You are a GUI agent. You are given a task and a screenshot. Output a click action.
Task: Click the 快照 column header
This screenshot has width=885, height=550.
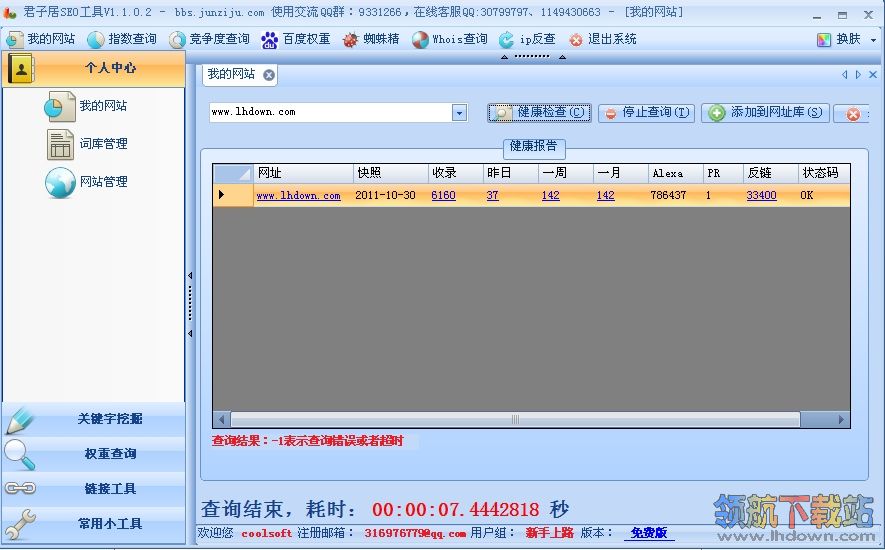coord(391,173)
